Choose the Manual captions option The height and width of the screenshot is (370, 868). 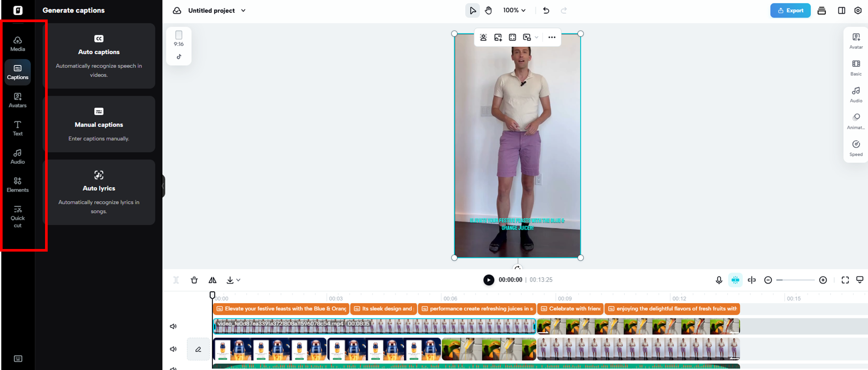(99, 124)
